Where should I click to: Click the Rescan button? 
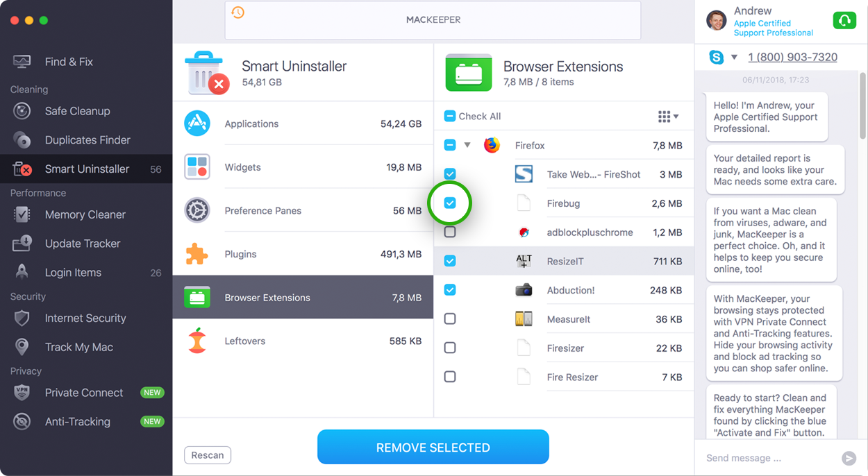(208, 455)
